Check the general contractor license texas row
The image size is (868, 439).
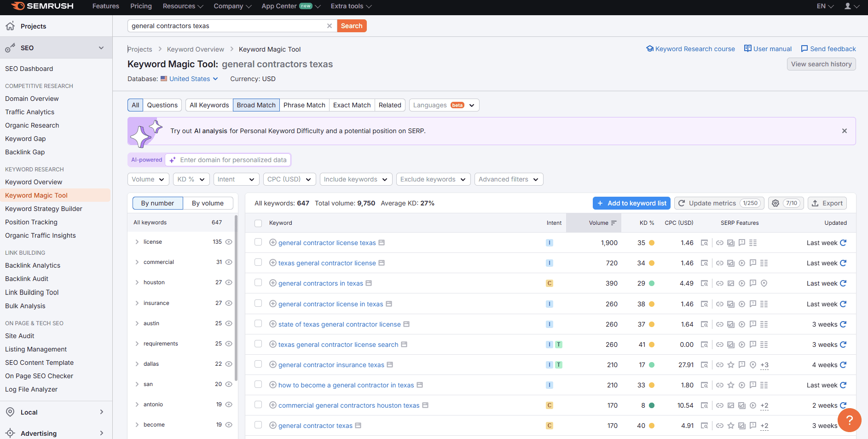(x=258, y=242)
